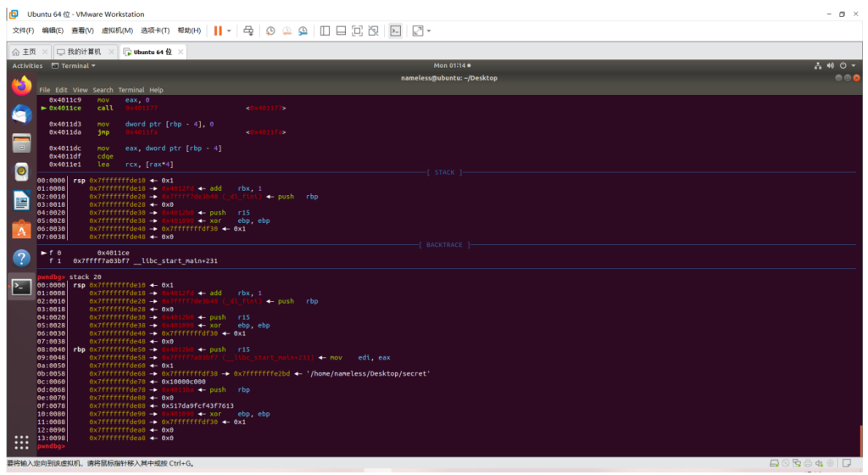Close the 主页 tab
Viewport: 868px width, 475px height.
pos(45,52)
